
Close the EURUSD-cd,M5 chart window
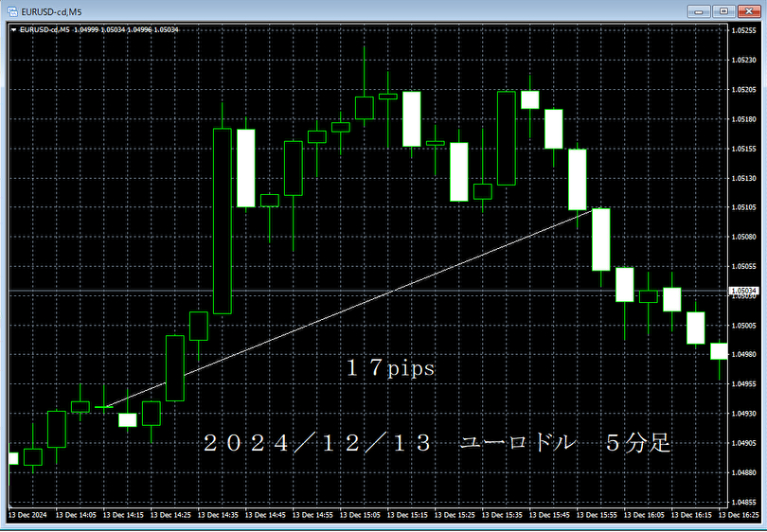(x=749, y=11)
